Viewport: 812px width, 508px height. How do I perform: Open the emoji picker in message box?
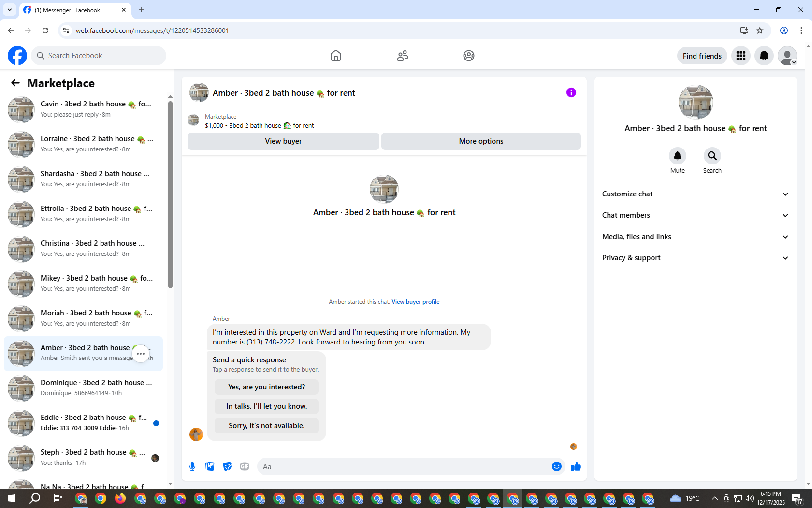pyautogui.click(x=557, y=466)
